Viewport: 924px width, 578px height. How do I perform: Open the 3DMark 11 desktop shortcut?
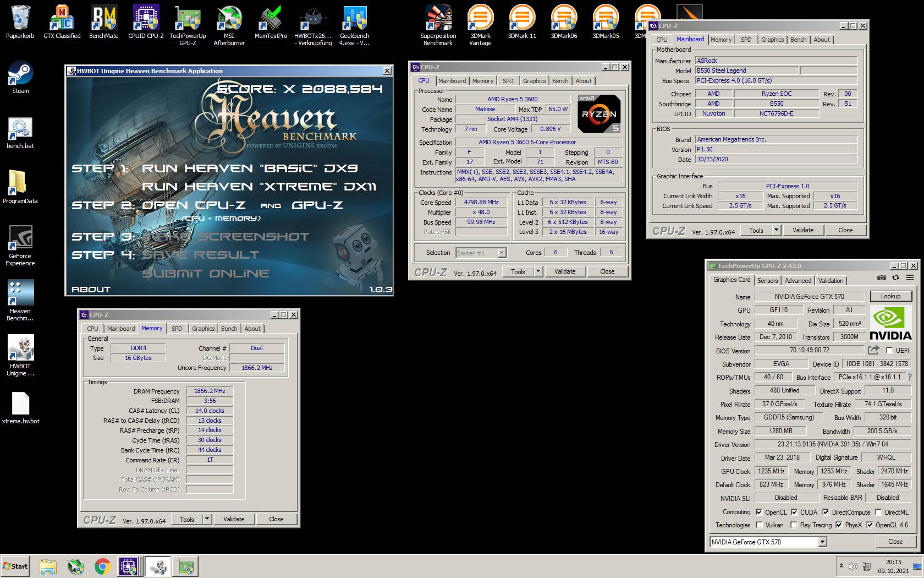[x=522, y=22]
